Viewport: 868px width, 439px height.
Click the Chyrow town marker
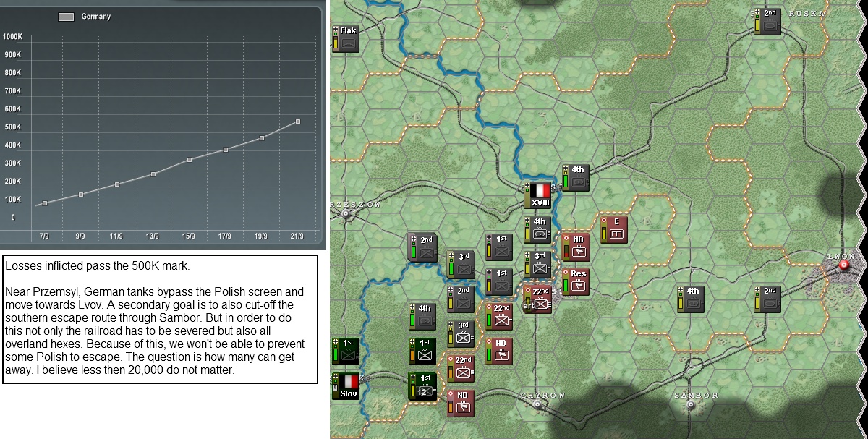(x=537, y=405)
